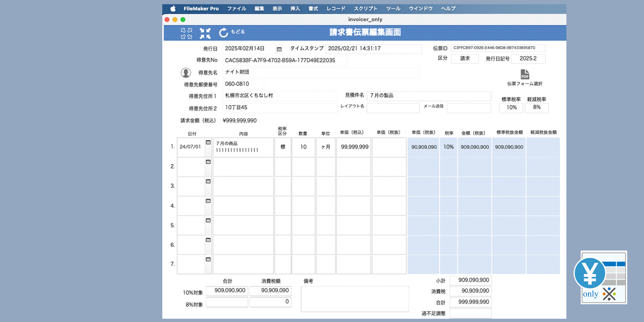Click the expand-to-fullscreen arrows icon
Viewport: 644px width, 322px height.
186,33
